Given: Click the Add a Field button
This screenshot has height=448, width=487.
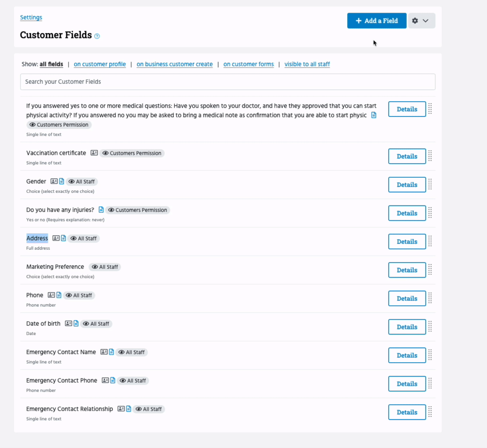Looking at the screenshot, I should tap(376, 20).
